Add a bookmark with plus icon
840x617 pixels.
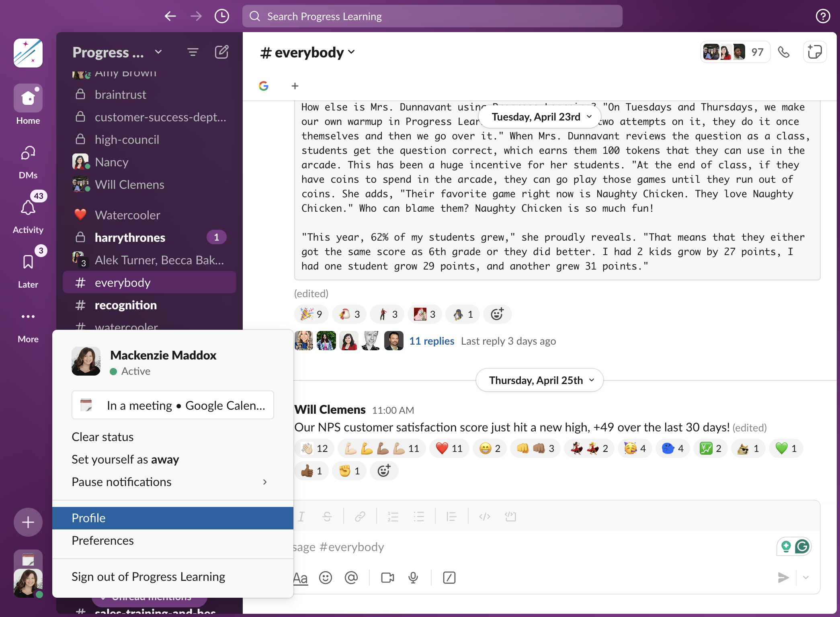point(295,86)
